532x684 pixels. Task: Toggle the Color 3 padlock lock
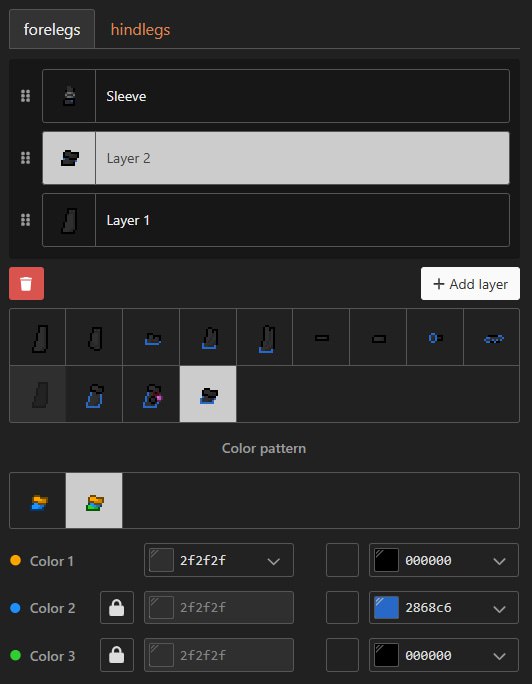(117, 655)
